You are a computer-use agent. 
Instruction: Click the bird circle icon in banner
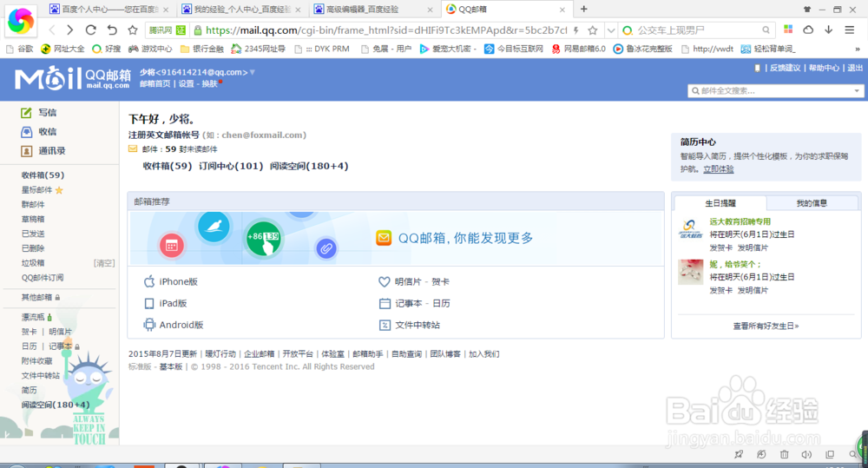[x=214, y=226]
